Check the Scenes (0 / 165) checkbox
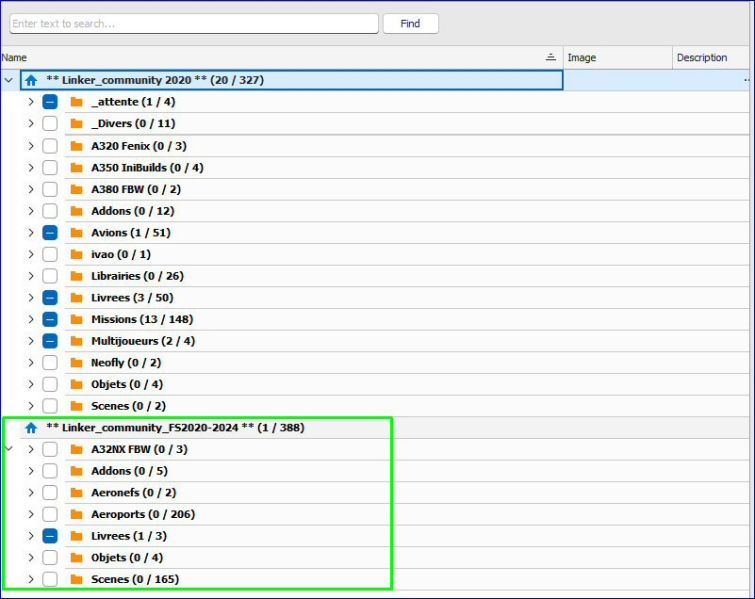Screen dimensions: 755x599 (50, 579)
